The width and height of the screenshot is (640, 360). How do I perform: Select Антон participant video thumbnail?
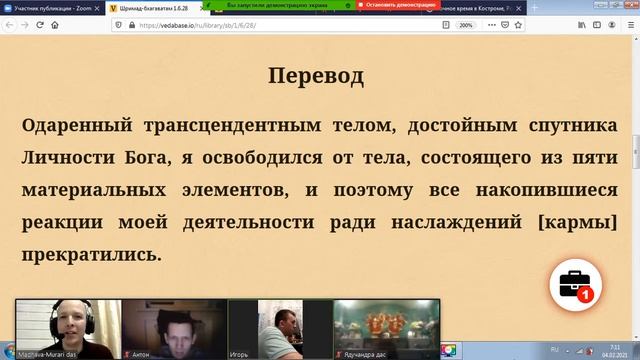point(174,329)
